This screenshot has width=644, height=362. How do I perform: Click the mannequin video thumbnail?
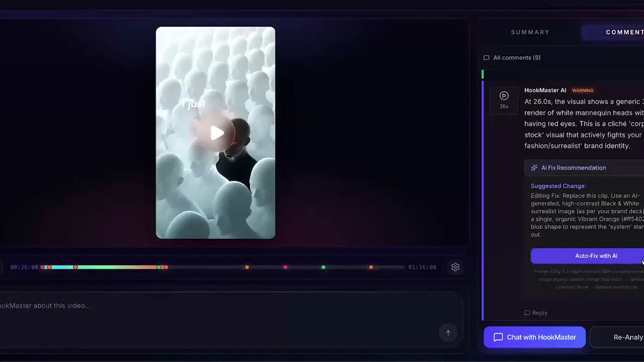(215, 133)
